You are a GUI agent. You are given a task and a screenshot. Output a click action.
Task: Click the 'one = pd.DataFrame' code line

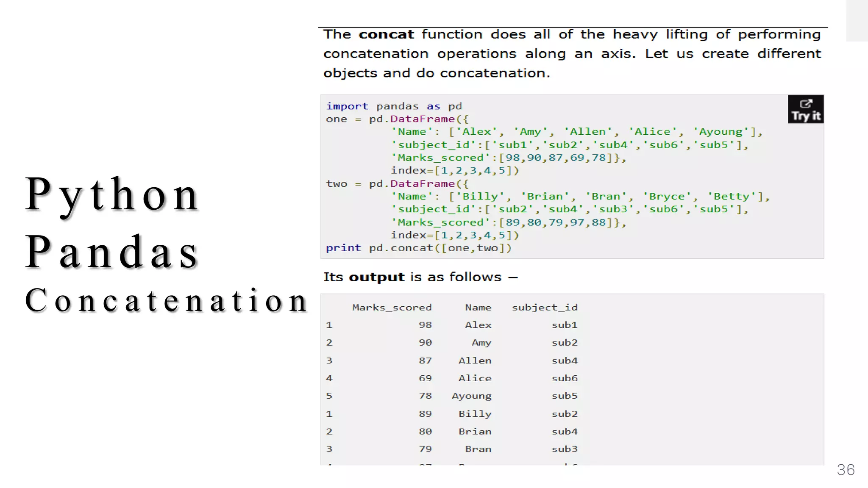pos(397,119)
